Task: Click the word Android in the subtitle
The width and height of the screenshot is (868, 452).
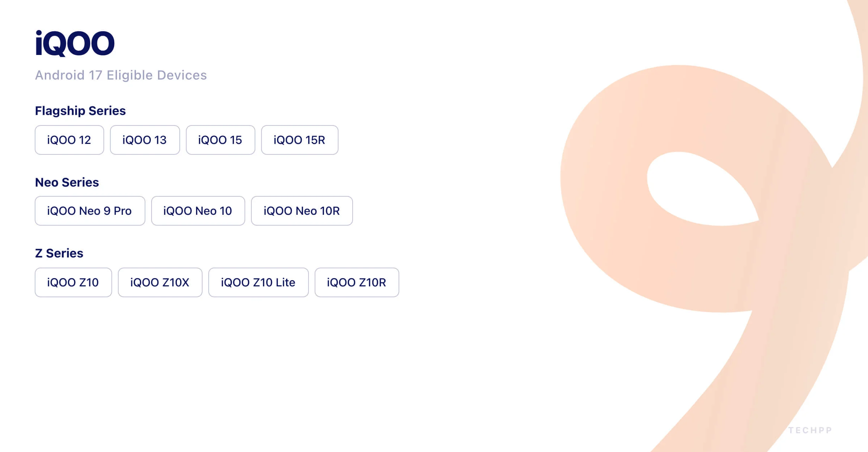Action: click(x=60, y=75)
